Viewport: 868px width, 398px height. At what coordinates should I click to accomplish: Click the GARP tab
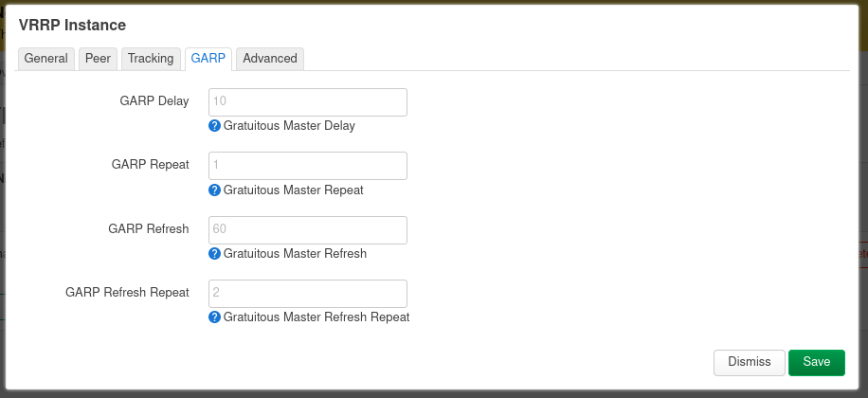[208, 59]
